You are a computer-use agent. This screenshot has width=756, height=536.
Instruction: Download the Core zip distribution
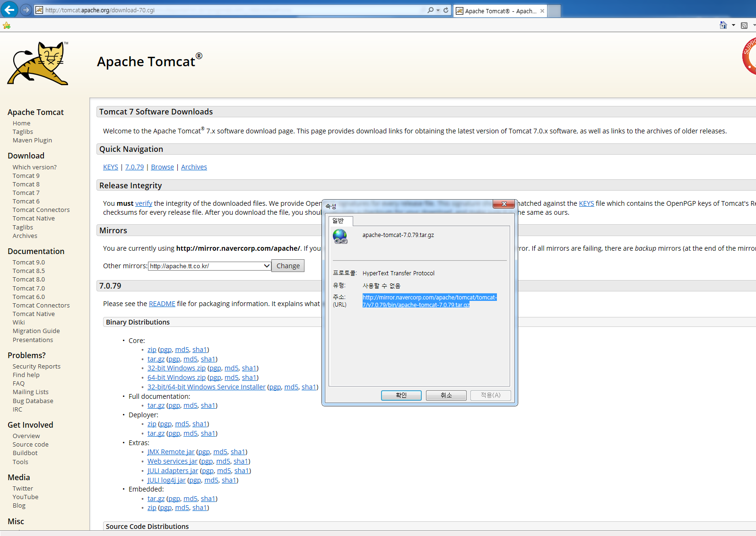point(152,350)
